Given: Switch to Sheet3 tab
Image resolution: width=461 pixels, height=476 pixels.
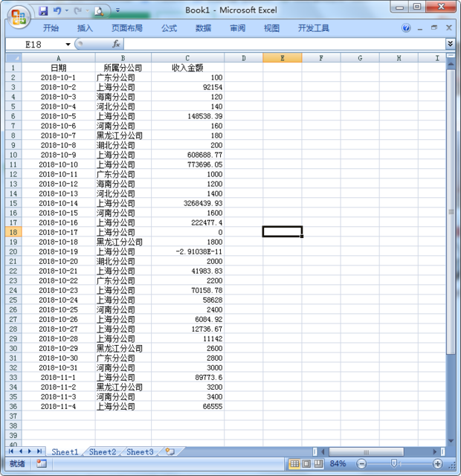Looking at the screenshot, I should [x=140, y=451].
